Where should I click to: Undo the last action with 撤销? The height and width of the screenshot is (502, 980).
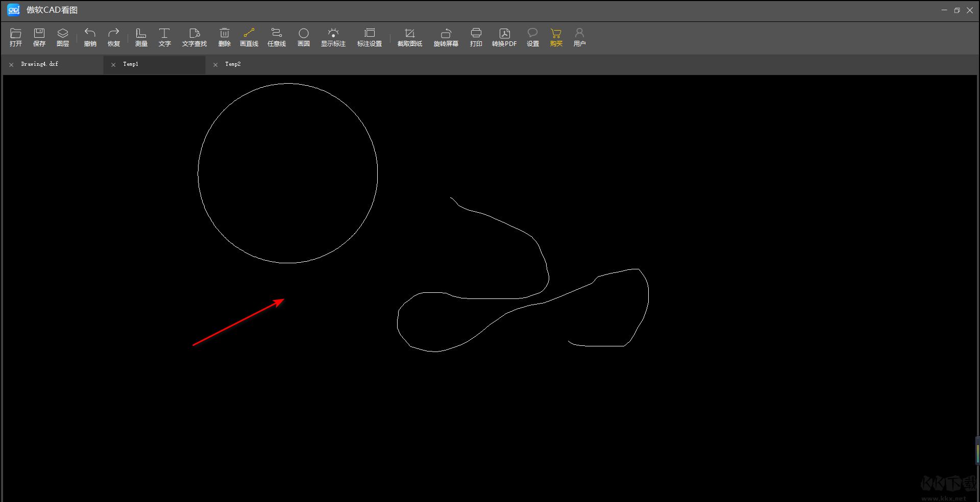click(90, 37)
